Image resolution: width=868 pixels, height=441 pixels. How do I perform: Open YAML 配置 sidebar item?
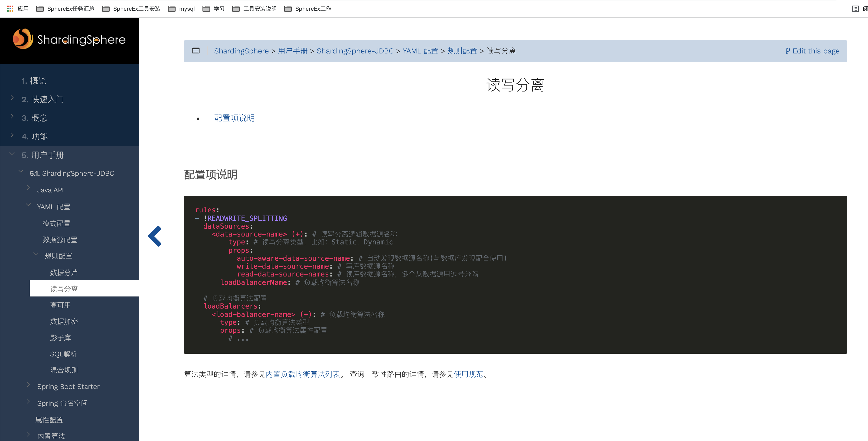tap(54, 207)
